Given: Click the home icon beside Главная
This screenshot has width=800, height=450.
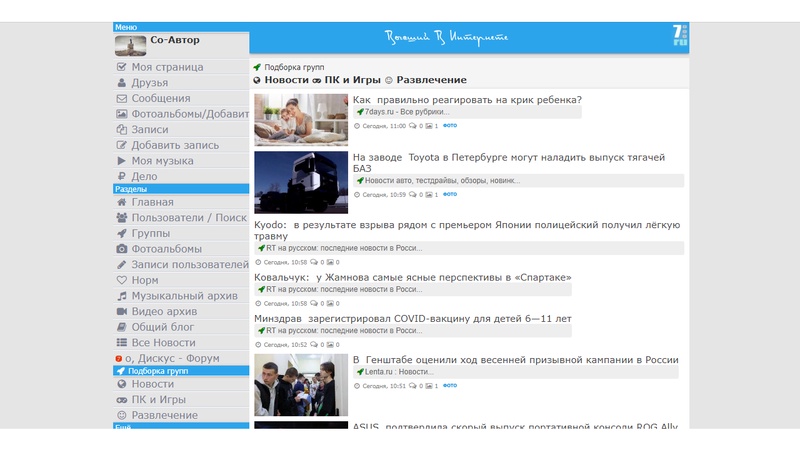Looking at the screenshot, I should [122, 202].
